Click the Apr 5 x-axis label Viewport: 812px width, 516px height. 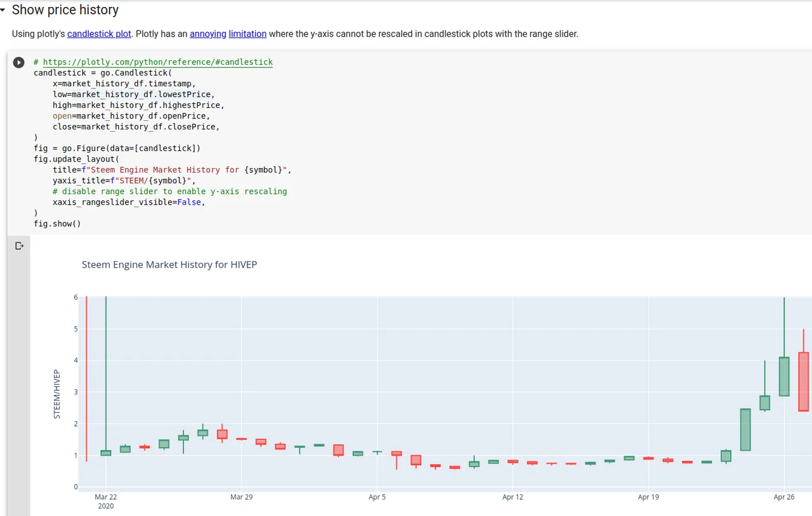point(377,497)
